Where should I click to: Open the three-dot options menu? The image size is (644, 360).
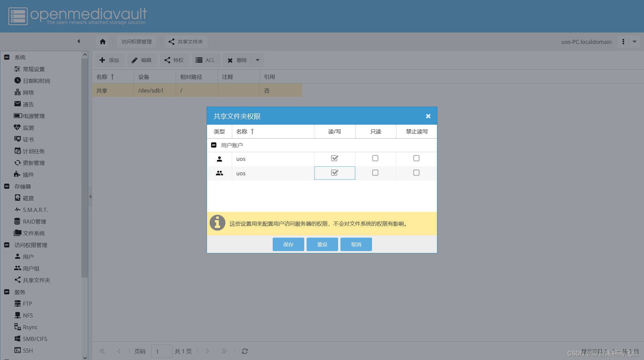[x=623, y=42]
